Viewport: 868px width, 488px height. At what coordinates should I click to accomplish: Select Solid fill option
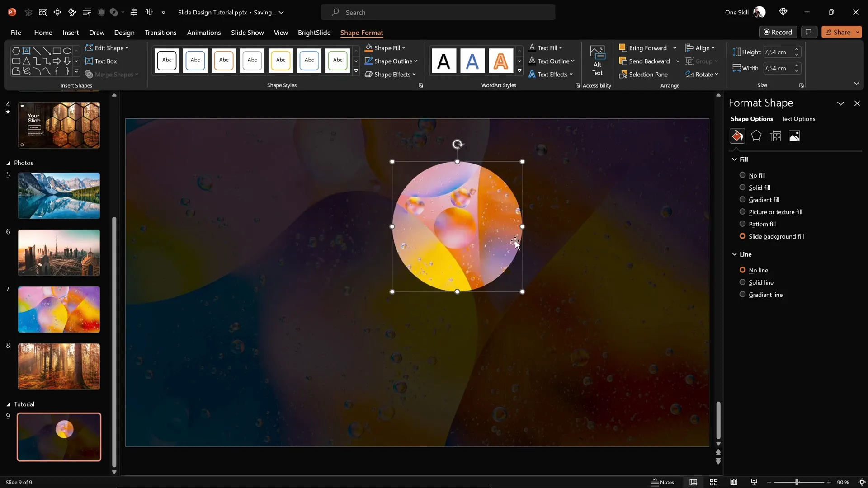tap(755, 188)
